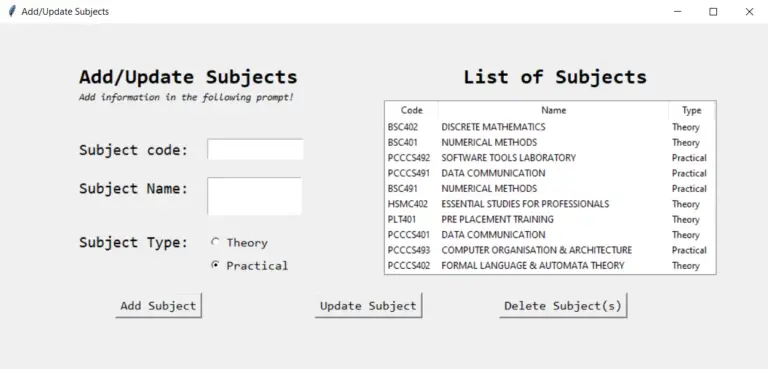This screenshot has height=369, width=768.
Task: Click the Name column header
Action: pos(553,110)
